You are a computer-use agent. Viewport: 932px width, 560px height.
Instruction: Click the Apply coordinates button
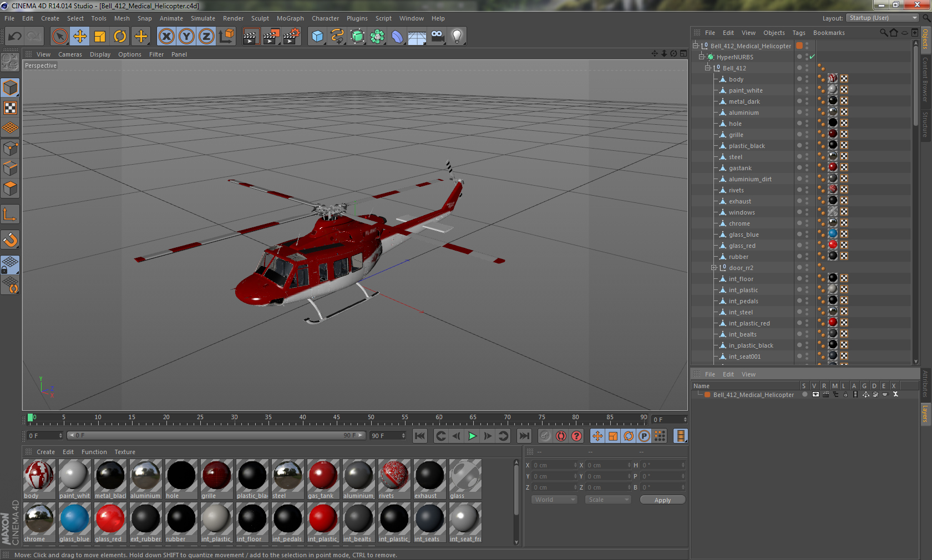pos(662,500)
